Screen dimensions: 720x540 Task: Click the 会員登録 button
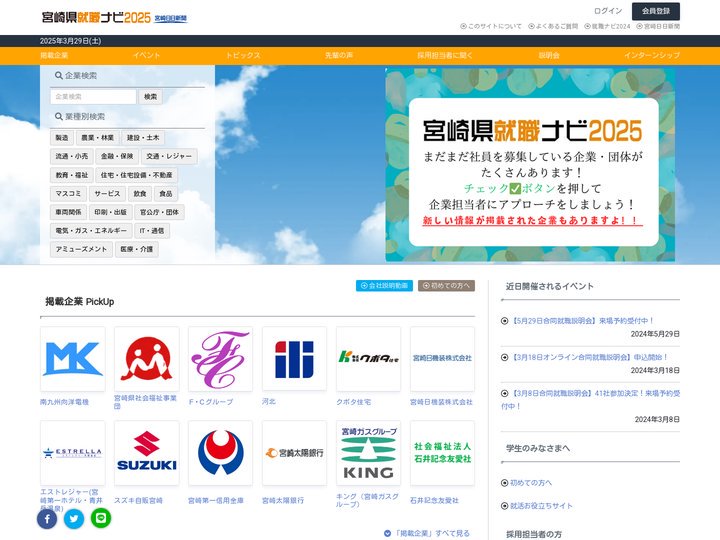[656, 11]
